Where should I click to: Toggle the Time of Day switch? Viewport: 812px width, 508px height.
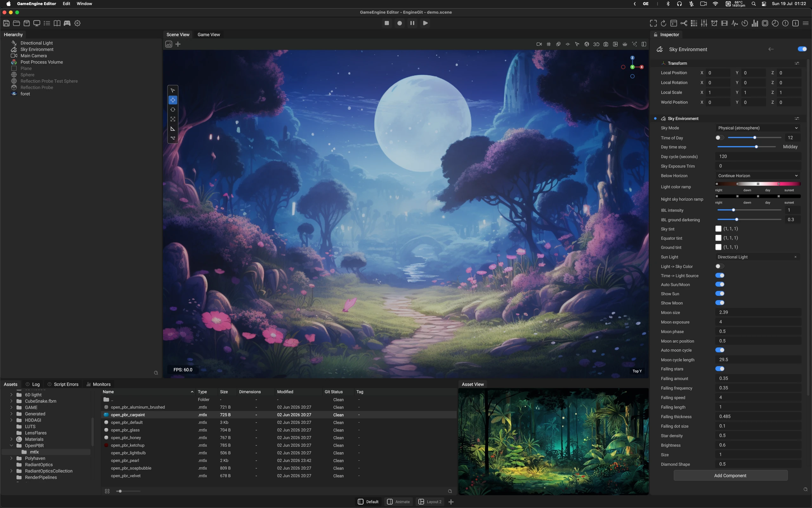719,138
